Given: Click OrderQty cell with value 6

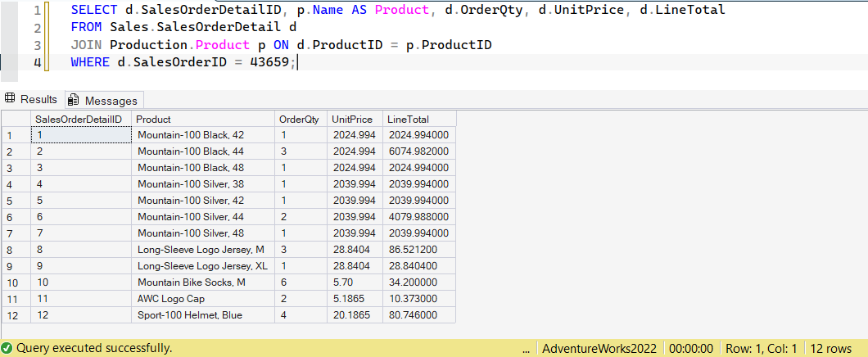Looking at the screenshot, I should coord(301,282).
